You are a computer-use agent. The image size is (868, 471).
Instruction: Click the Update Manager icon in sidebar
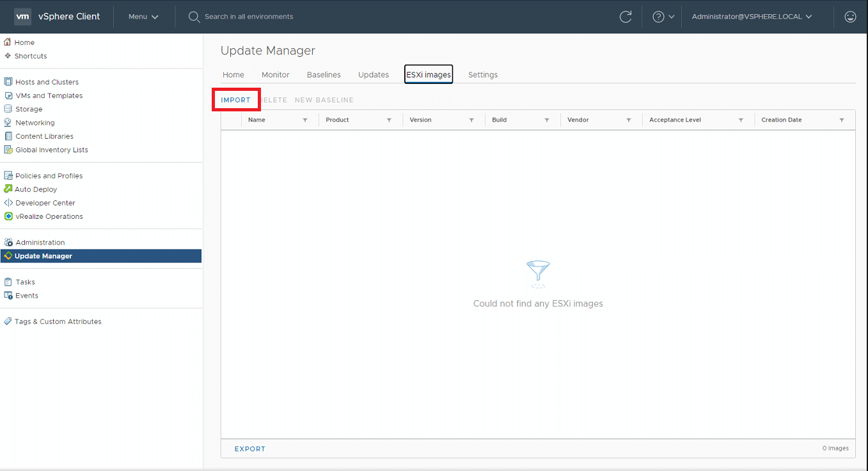pyautogui.click(x=8, y=256)
